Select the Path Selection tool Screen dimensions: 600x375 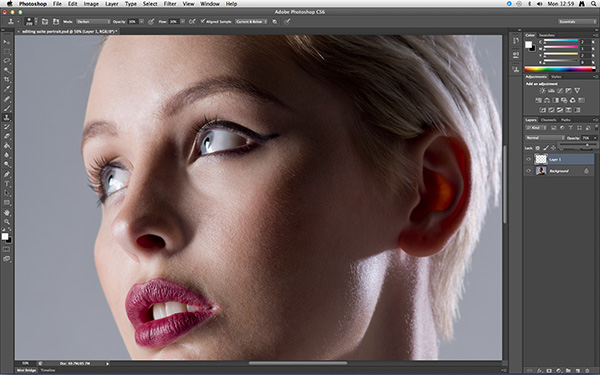click(x=7, y=193)
